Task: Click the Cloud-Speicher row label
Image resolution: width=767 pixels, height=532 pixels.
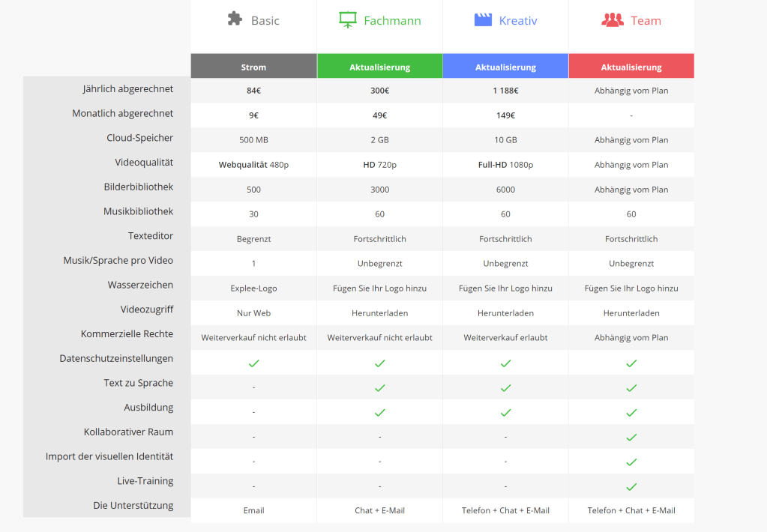Action: (x=139, y=138)
